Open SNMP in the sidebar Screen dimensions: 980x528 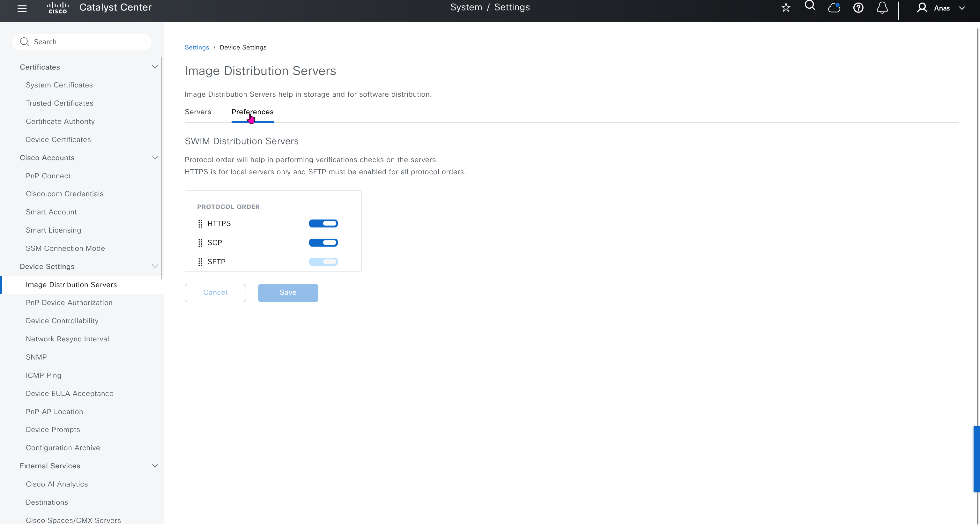pos(36,357)
